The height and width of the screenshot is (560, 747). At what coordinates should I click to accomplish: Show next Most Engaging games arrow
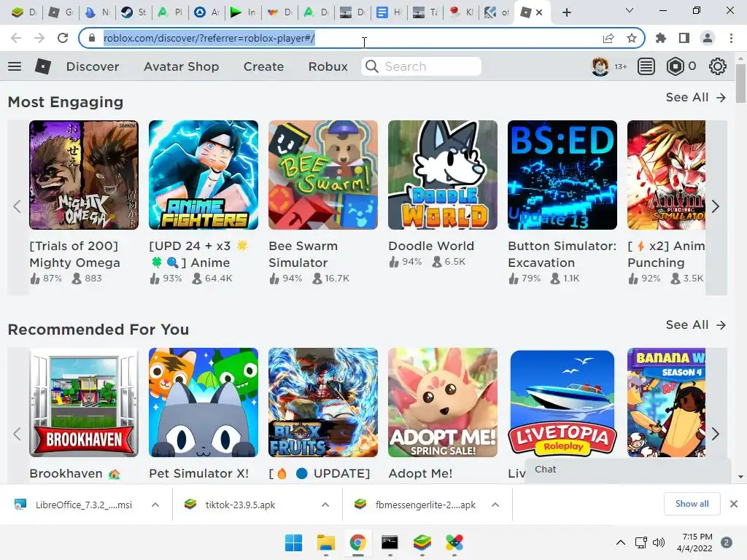coord(716,206)
